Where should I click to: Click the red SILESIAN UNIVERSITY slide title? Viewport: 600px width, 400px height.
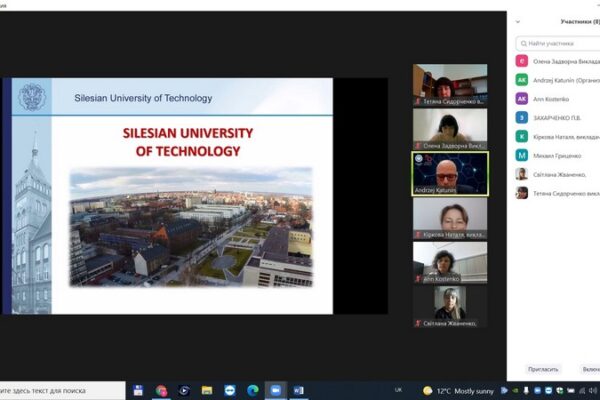coord(188,142)
